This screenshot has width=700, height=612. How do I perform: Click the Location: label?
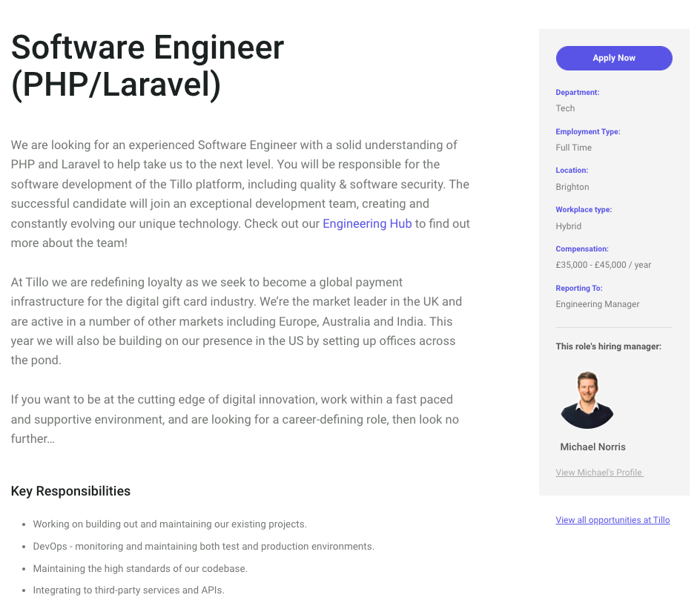572,170
